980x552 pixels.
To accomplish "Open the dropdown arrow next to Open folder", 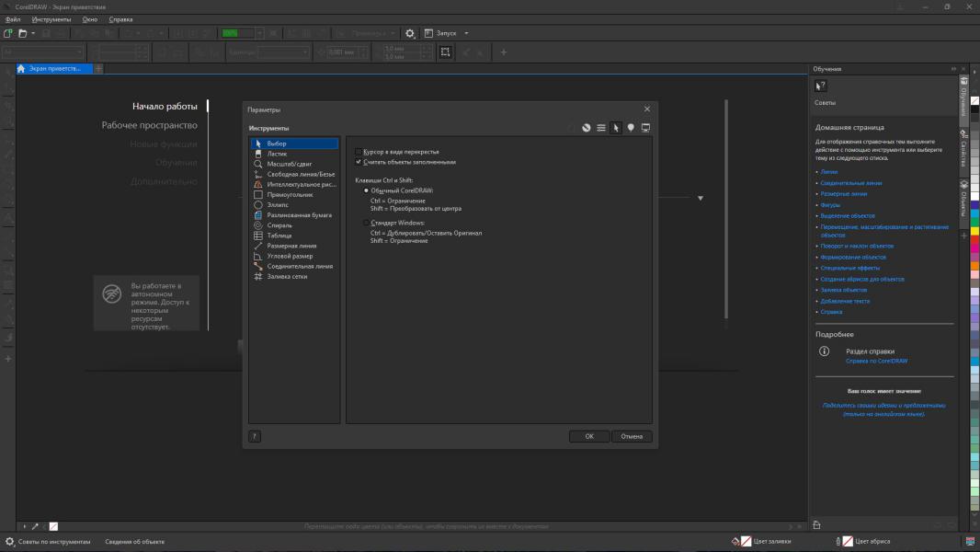I will 33,33.
